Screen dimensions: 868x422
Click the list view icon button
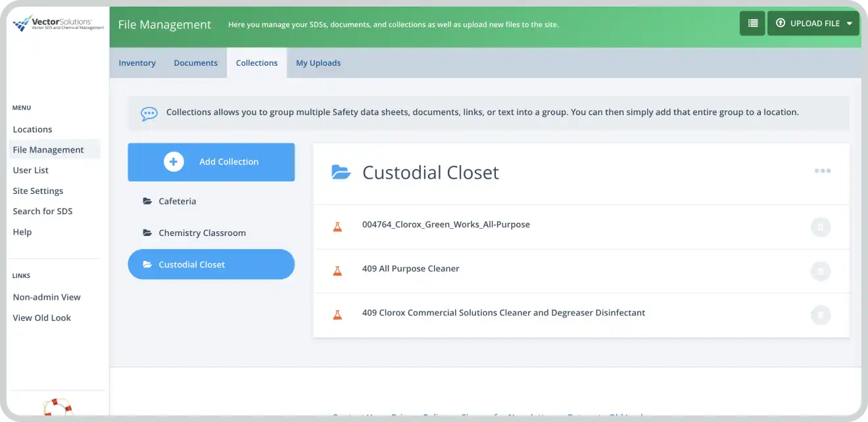click(x=752, y=23)
